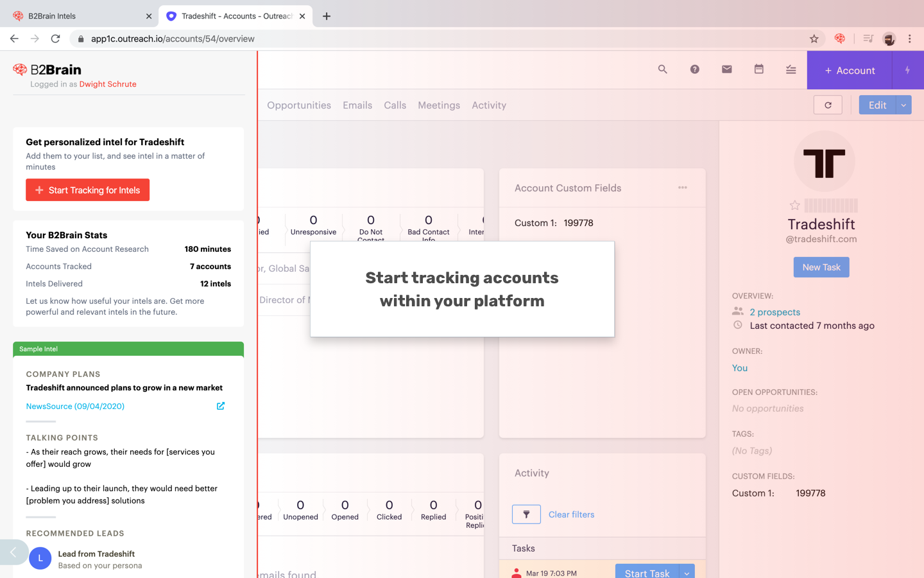Expand the Edit dropdown arrow
The height and width of the screenshot is (578, 924).
(x=903, y=105)
